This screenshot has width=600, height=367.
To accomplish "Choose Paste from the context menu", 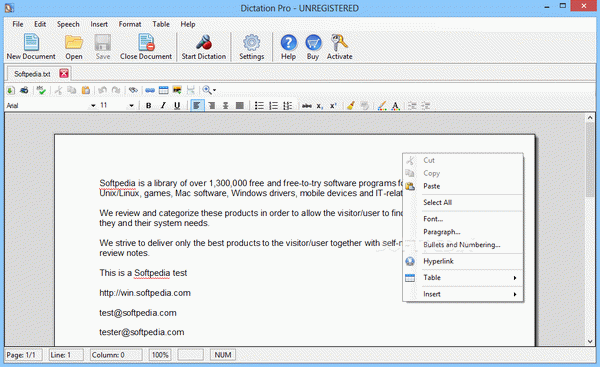I will pos(463,186).
